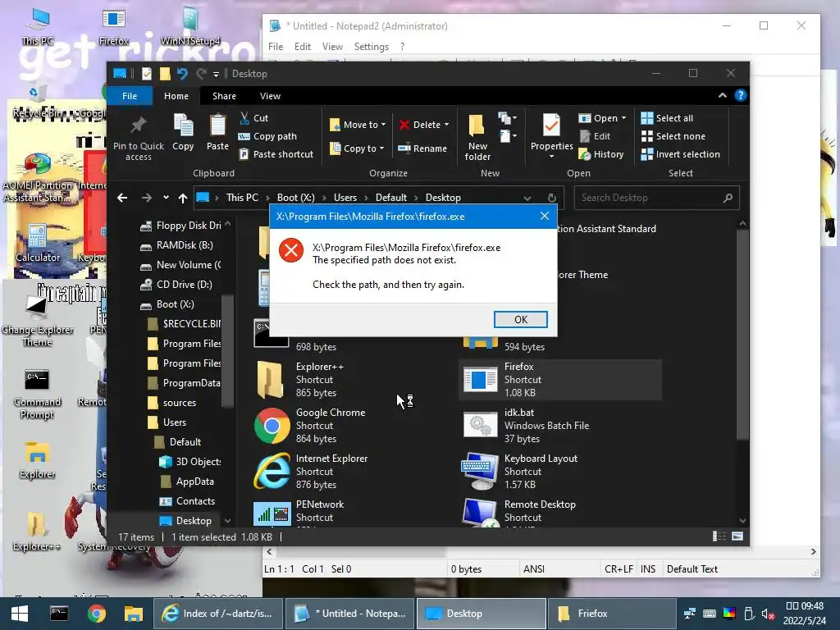The width and height of the screenshot is (840, 630).
Task: Open Chrome from the taskbar
Action: click(97, 614)
